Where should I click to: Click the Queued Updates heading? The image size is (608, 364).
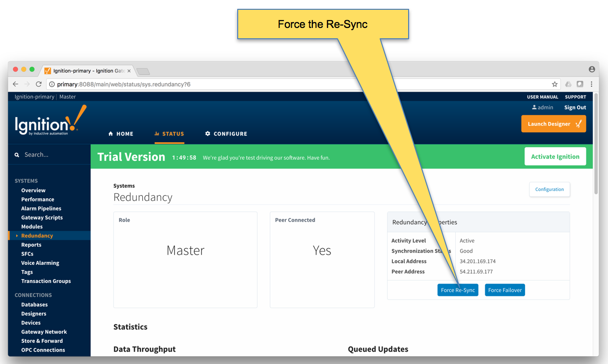coord(378,349)
